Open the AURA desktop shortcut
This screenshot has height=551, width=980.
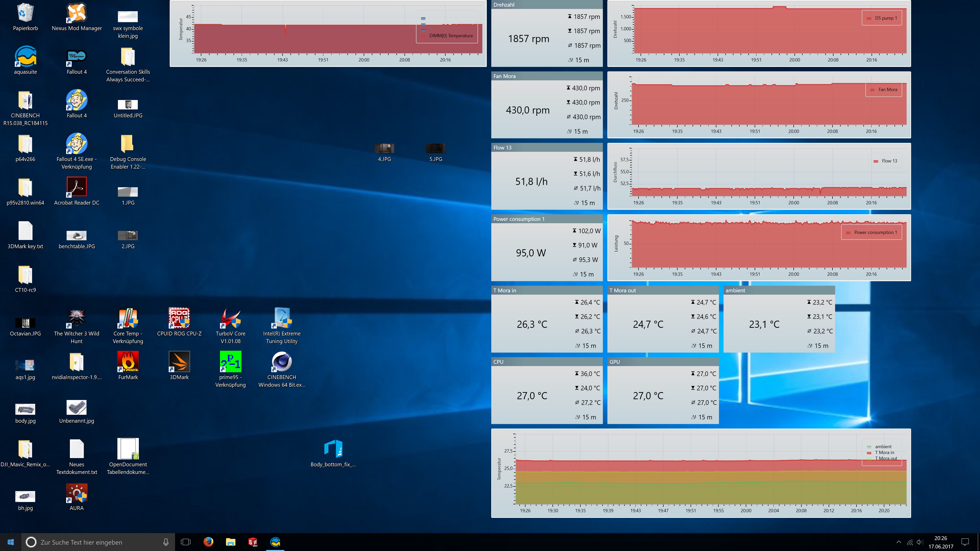[x=77, y=493]
